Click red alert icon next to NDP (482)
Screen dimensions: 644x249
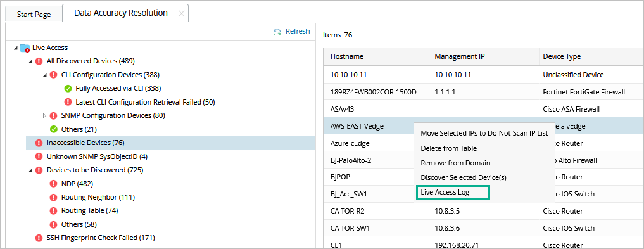(x=53, y=184)
